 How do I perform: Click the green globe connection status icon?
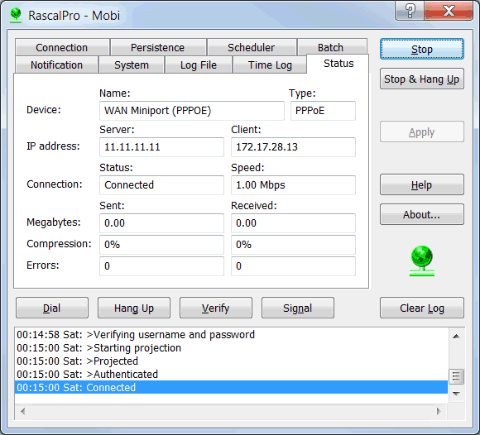pyautogui.click(x=422, y=261)
